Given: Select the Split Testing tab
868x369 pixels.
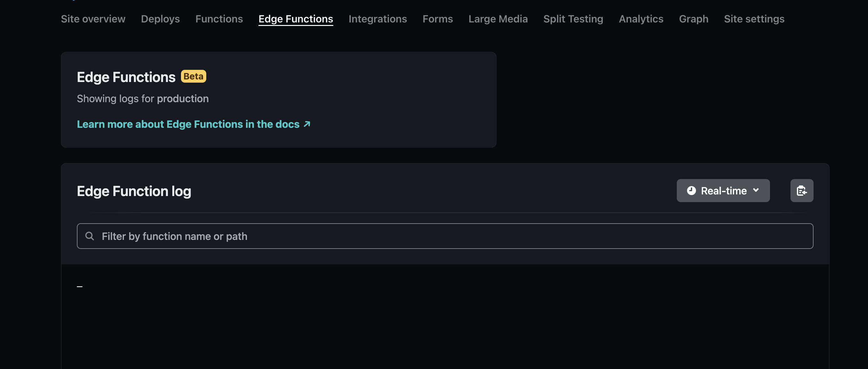Looking at the screenshot, I should point(573,19).
